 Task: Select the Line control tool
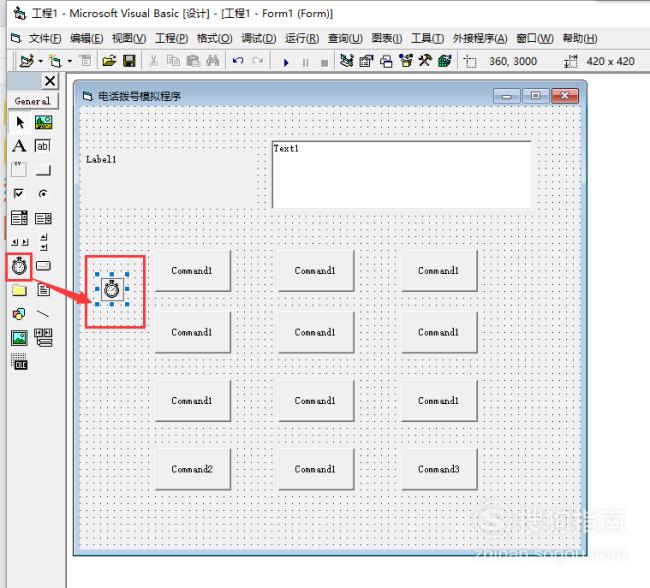pyautogui.click(x=43, y=314)
